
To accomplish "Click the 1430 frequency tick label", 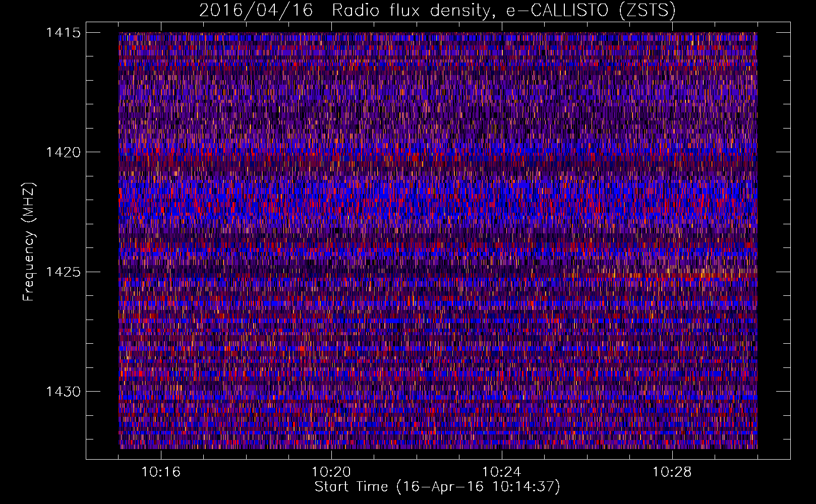I will pos(63,392).
